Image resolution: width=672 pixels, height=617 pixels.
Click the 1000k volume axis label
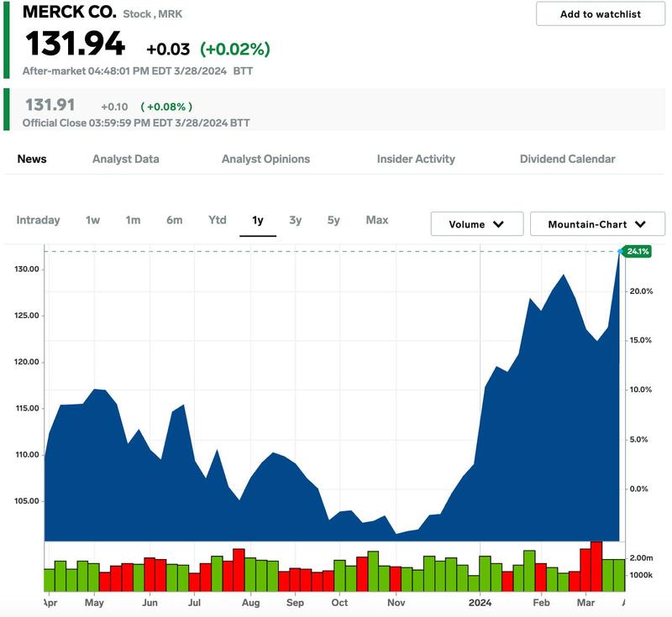click(641, 575)
